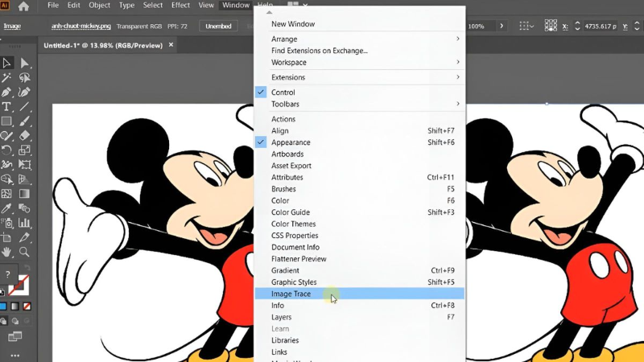Select the Line Segment tool
This screenshot has width=644, height=362.
point(24,107)
